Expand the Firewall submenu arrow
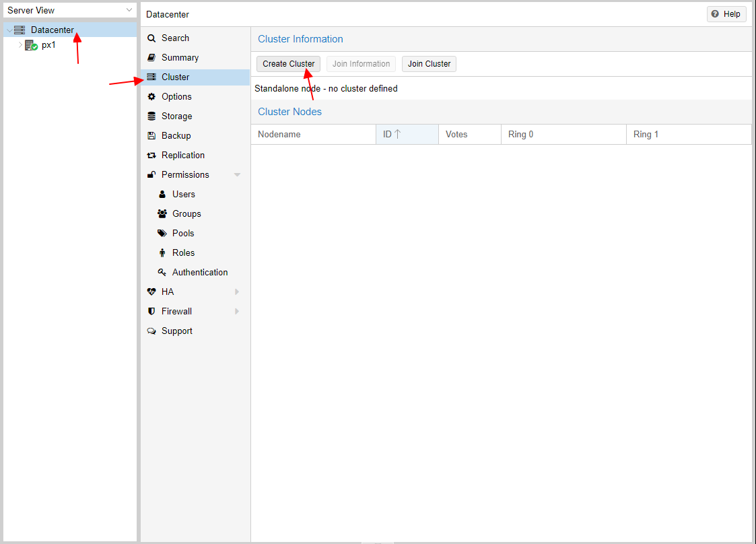756x544 pixels. point(237,312)
